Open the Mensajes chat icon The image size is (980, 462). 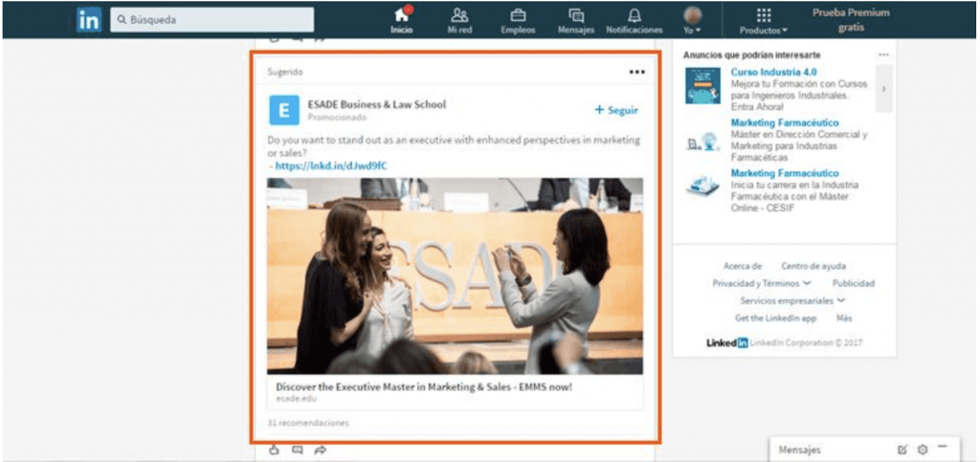tap(575, 15)
